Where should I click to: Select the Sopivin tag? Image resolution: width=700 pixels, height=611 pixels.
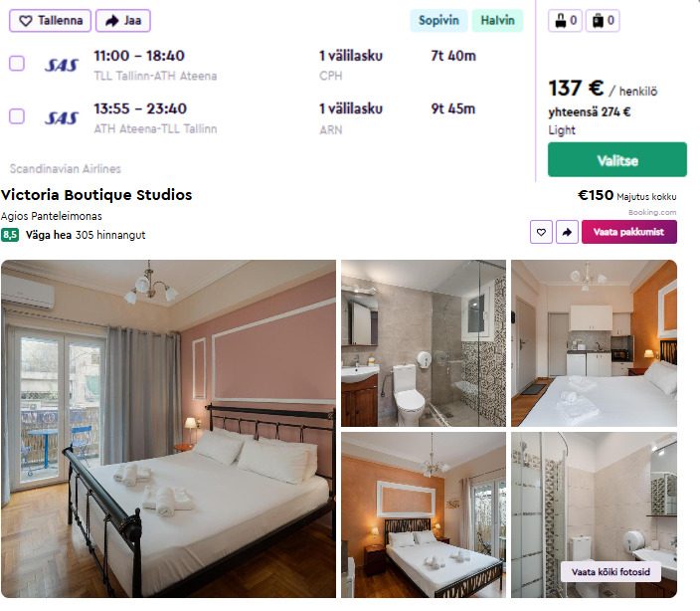tap(438, 21)
